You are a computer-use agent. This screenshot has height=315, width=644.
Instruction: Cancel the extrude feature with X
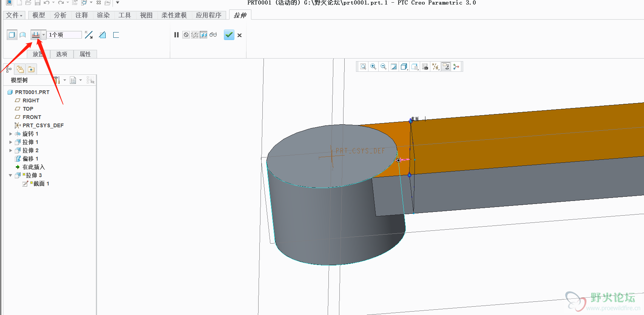pyautogui.click(x=239, y=35)
